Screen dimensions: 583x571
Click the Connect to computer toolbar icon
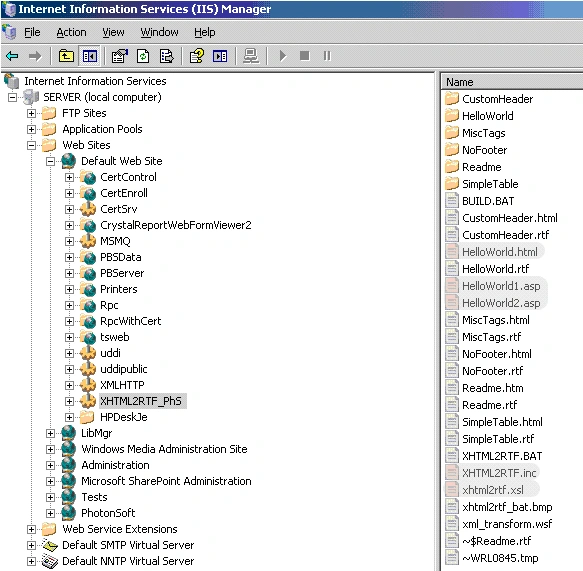click(x=251, y=56)
